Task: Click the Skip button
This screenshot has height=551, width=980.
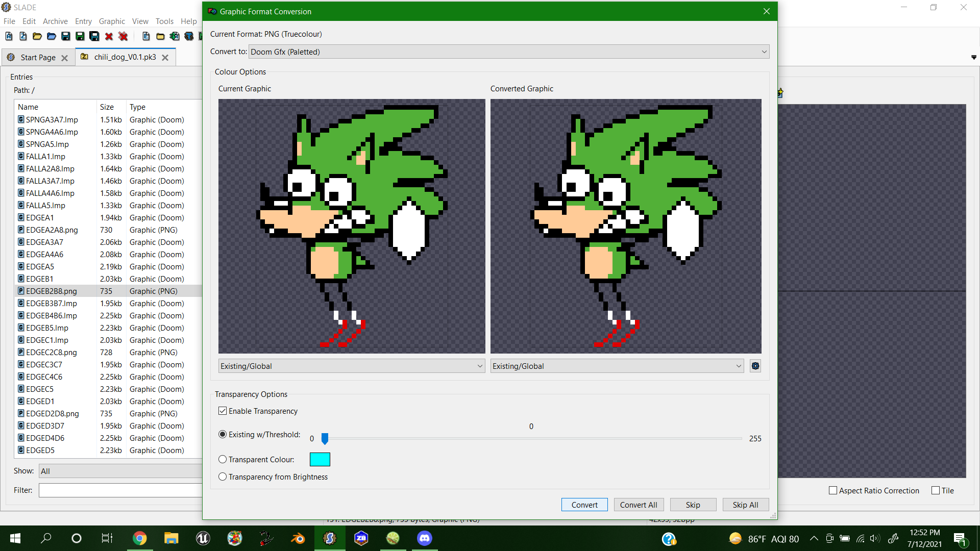Action: pyautogui.click(x=693, y=505)
